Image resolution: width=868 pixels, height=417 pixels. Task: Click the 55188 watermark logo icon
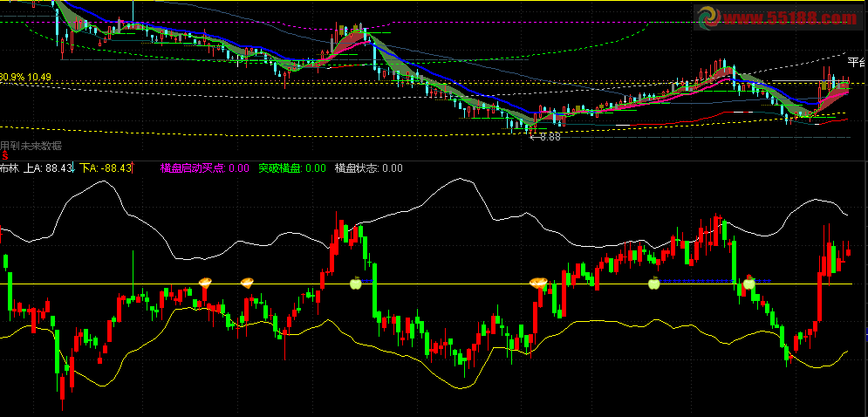(707, 17)
